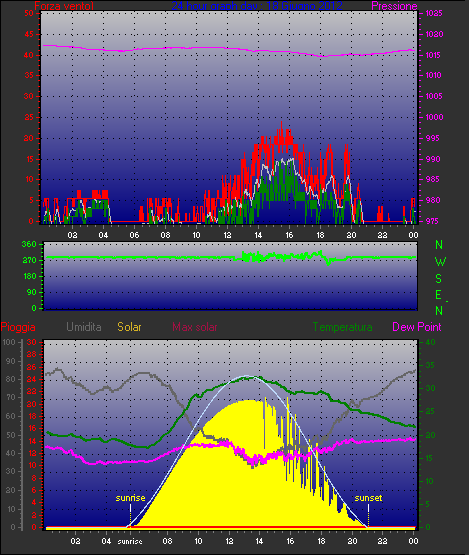Click the Pressione axis title

[394, 6]
